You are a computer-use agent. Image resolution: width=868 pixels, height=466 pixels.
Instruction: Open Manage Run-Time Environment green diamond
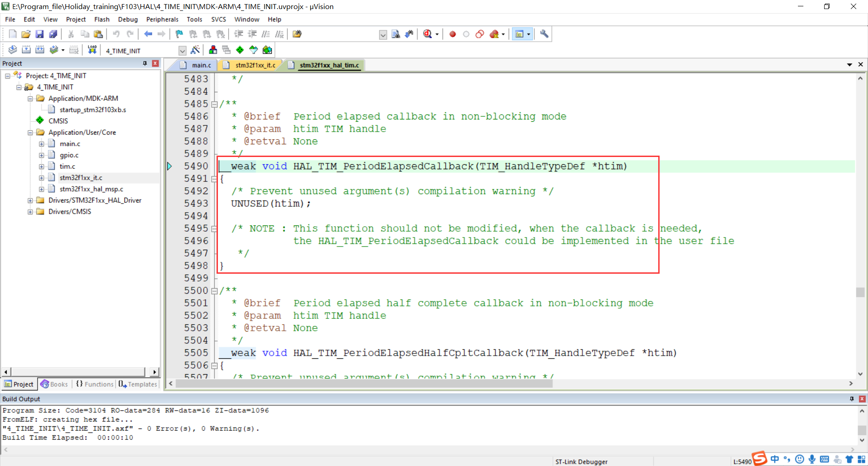tap(240, 50)
